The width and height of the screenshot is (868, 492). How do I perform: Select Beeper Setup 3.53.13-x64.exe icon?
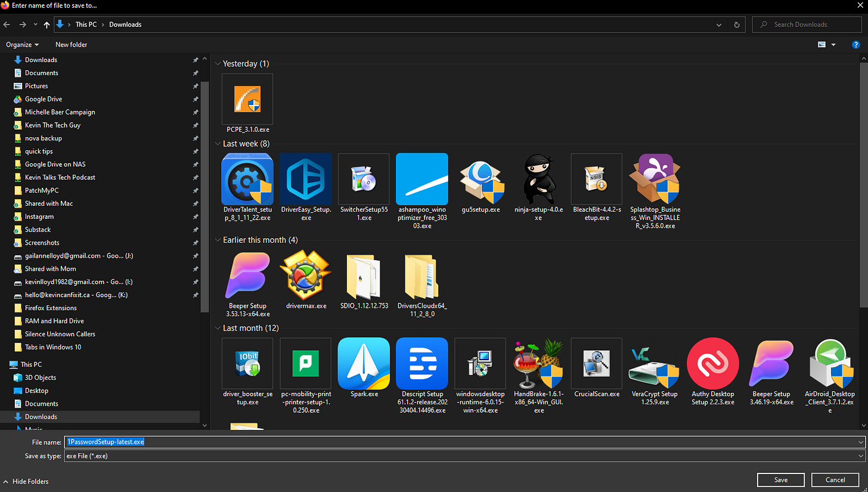click(x=247, y=276)
